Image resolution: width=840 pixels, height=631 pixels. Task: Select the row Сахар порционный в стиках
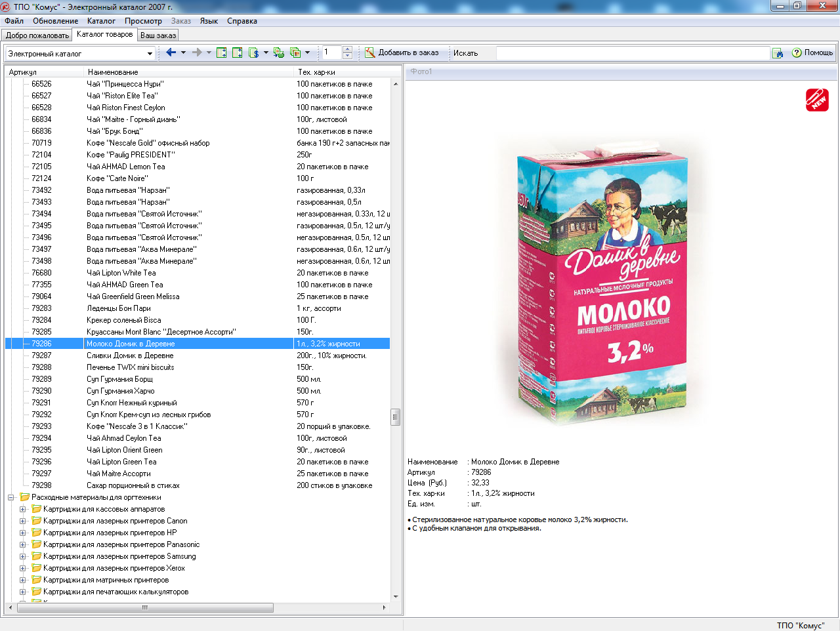[198, 485]
